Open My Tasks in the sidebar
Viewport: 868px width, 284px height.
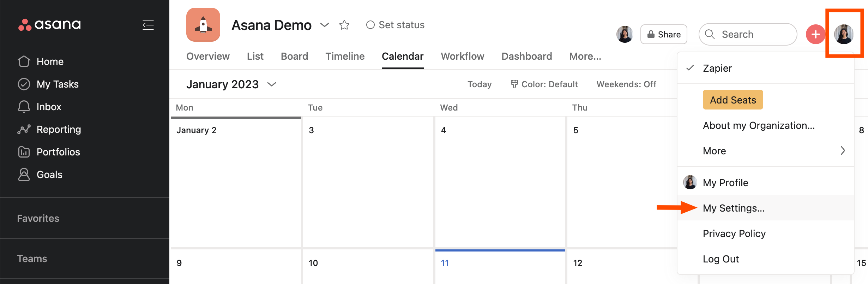point(58,84)
